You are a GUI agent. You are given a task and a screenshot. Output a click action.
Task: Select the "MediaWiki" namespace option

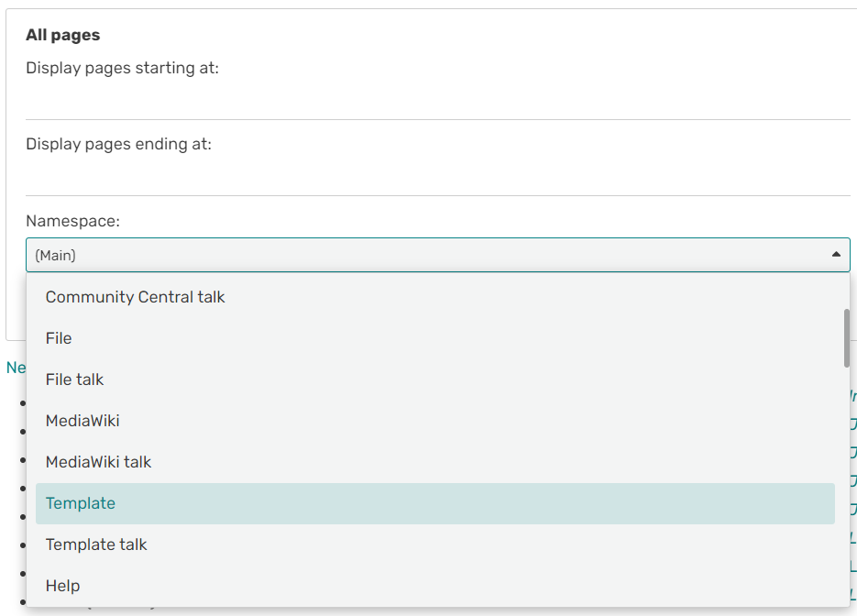click(x=82, y=421)
